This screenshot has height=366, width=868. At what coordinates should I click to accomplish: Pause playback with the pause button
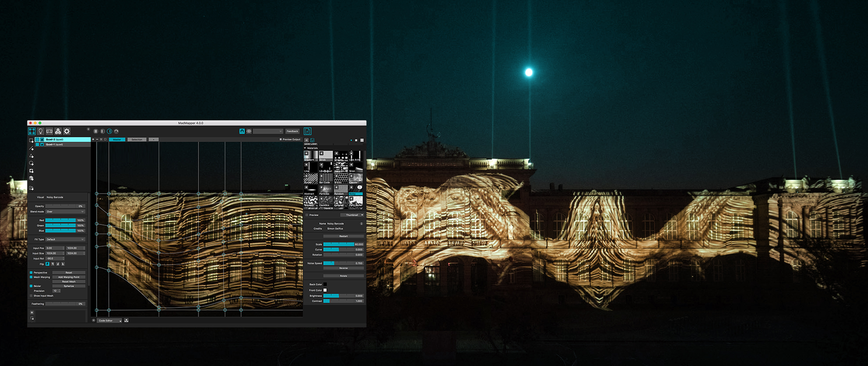[x=96, y=131]
